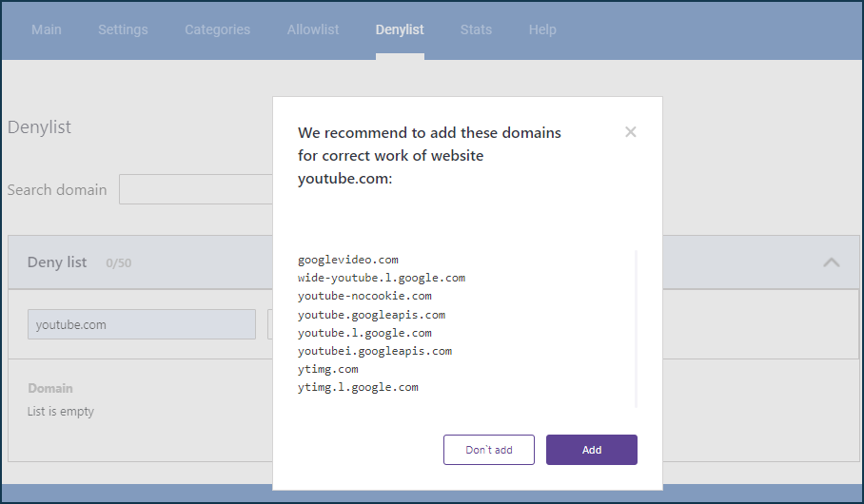Switch to the Settings tab

pos(123,29)
